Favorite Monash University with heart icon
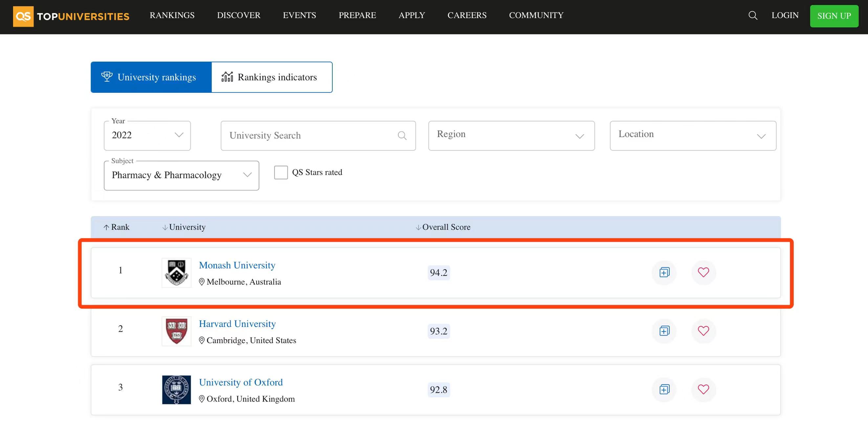Viewport: 868px width, 421px height. (x=703, y=272)
